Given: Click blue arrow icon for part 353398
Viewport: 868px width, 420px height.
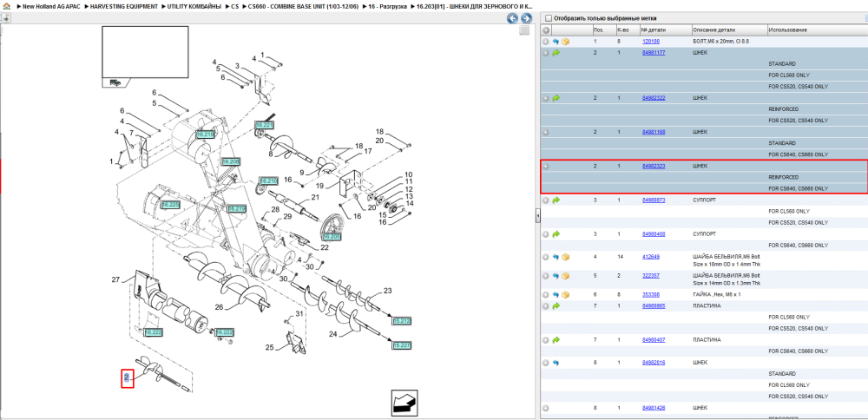Looking at the screenshot, I should point(556,294).
